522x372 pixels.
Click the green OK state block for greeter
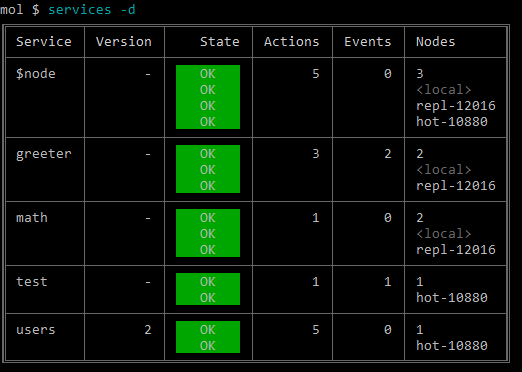point(208,169)
